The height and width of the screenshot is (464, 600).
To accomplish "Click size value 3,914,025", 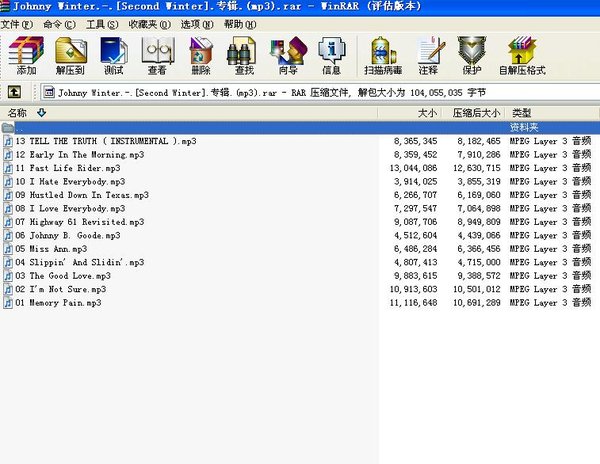I will pyautogui.click(x=416, y=181).
